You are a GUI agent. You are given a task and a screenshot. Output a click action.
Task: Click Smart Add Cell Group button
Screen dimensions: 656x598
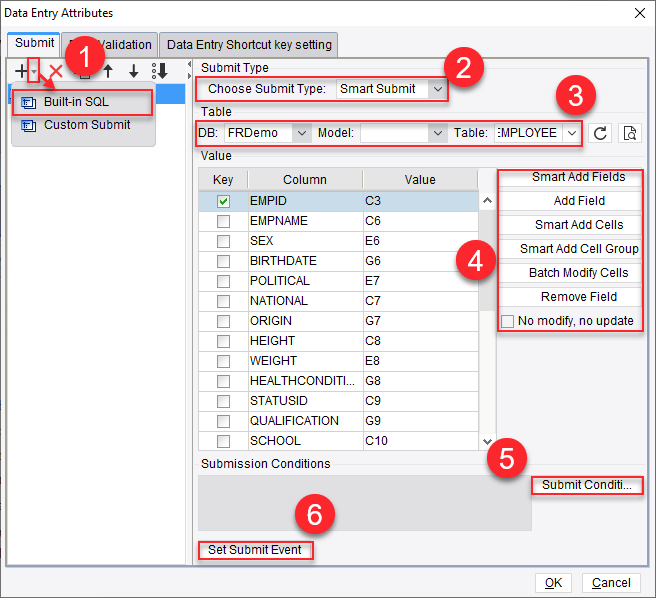click(x=570, y=249)
